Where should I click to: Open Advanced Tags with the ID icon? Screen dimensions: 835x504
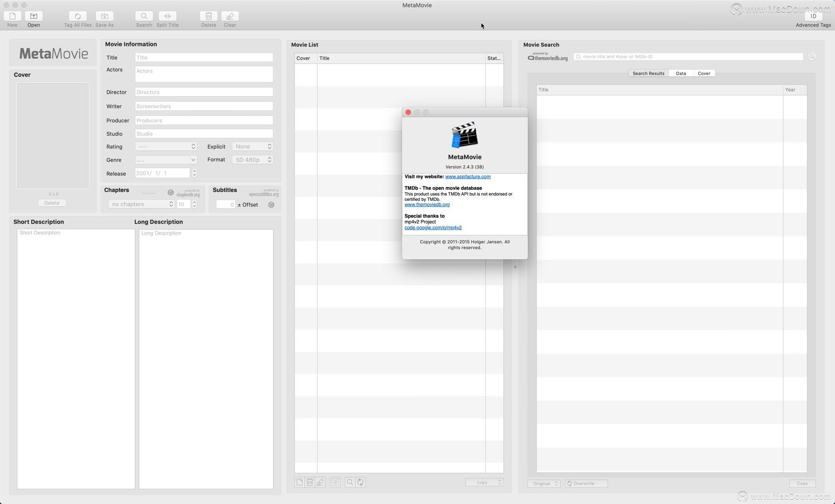point(813,16)
